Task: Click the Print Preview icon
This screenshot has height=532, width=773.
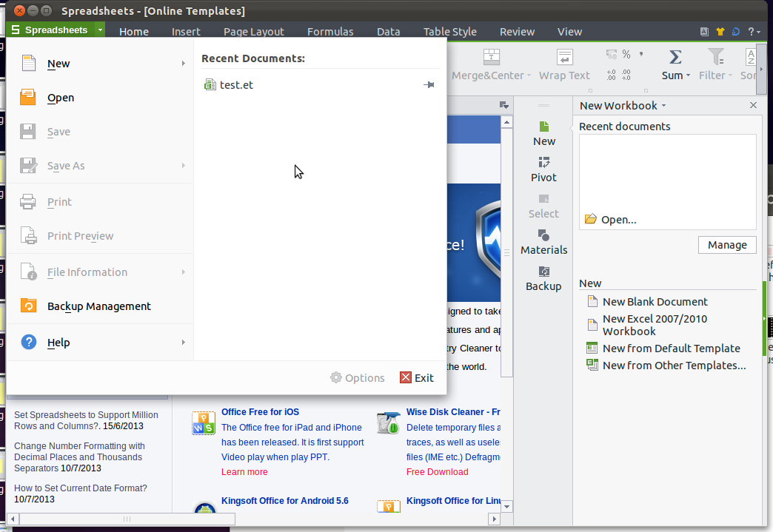Action: point(29,235)
